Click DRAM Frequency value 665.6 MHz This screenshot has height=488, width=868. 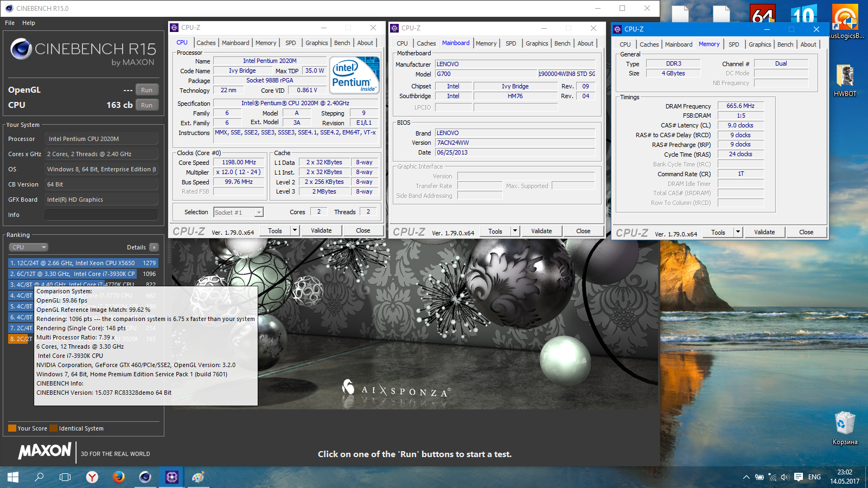point(741,106)
